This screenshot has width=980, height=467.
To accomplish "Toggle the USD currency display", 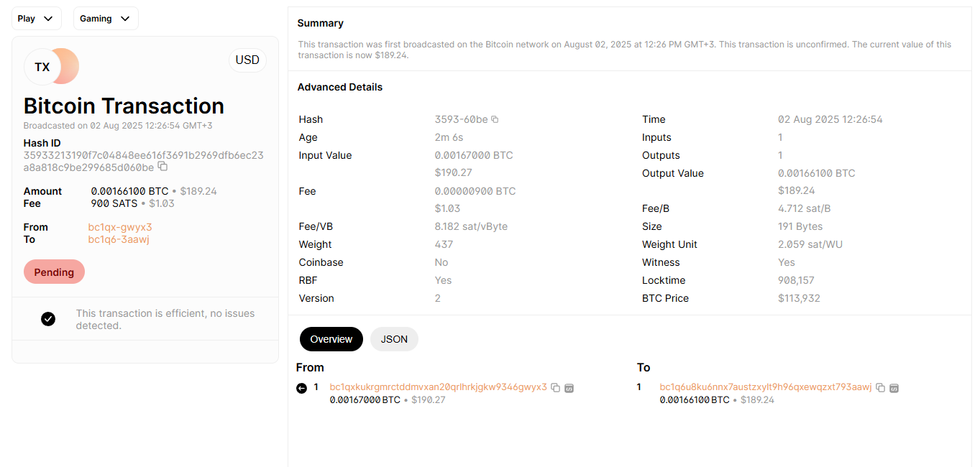I will tap(247, 60).
